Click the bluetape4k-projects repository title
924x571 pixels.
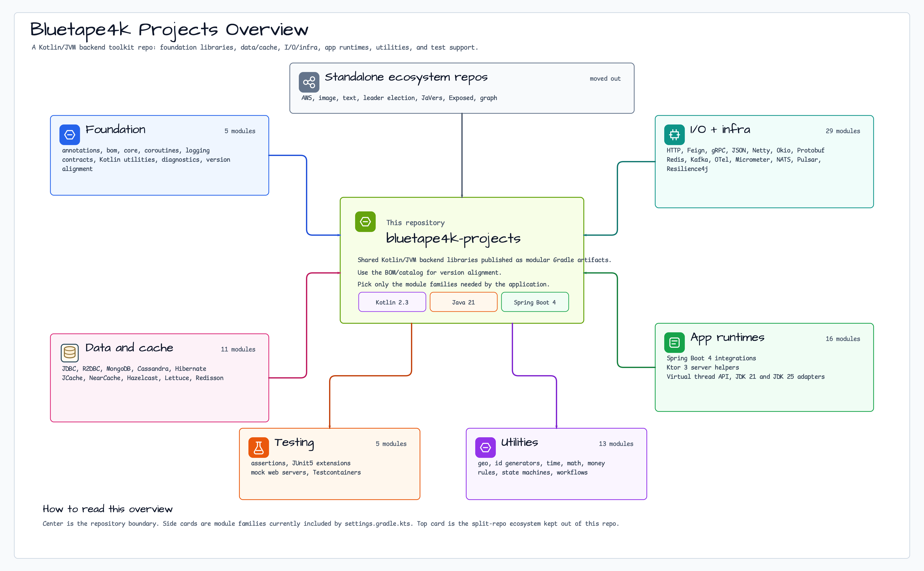[453, 239]
